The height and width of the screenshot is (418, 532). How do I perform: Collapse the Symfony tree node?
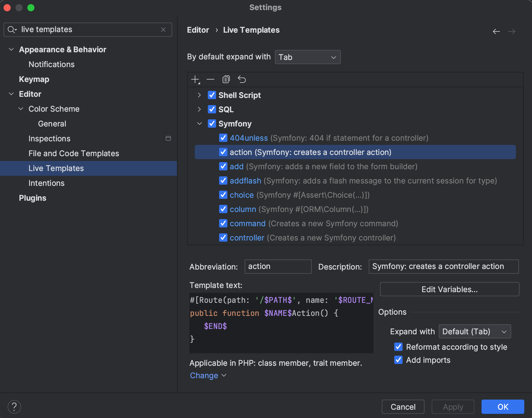pyautogui.click(x=199, y=123)
